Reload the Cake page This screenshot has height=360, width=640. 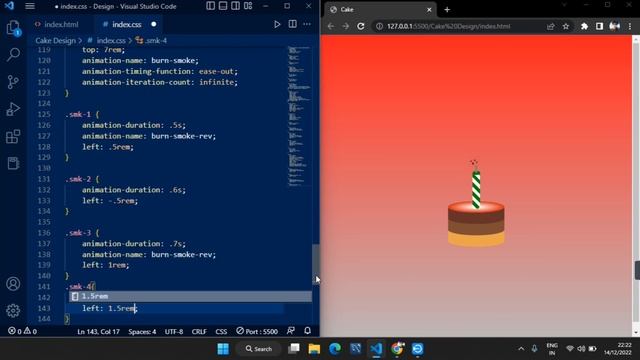click(361, 26)
